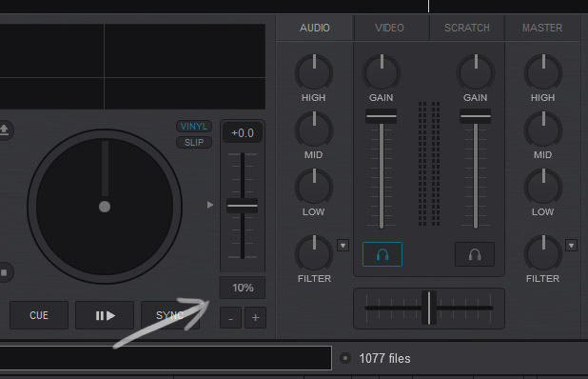
Task: Switch to the SCRATCH tab
Action: pos(467,28)
